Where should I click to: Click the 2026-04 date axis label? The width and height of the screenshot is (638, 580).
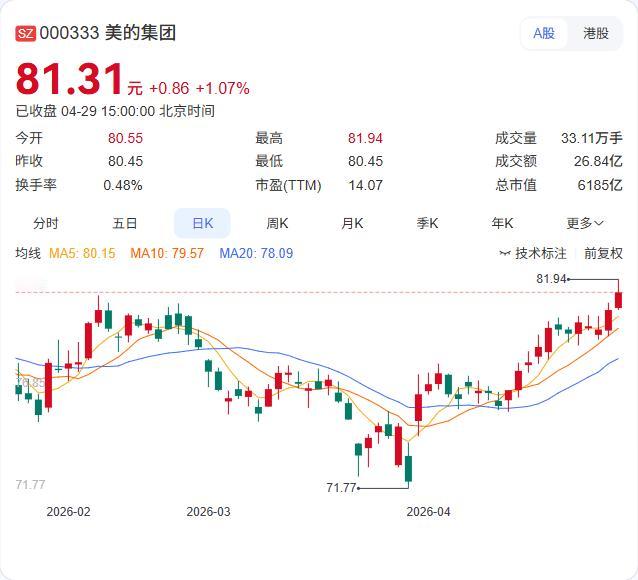(x=428, y=512)
